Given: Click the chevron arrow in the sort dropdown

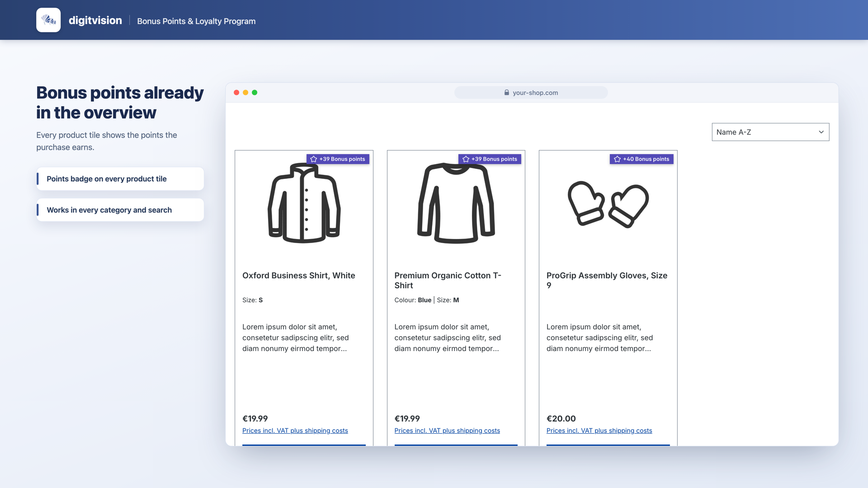Looking at the screenshot, I should (x=821, y=132).
